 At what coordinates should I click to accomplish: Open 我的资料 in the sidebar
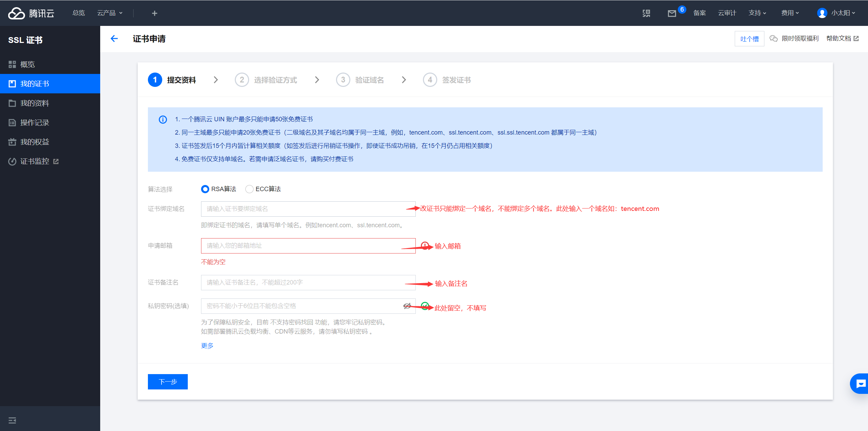pyautogui.click(x=34, y=103)
